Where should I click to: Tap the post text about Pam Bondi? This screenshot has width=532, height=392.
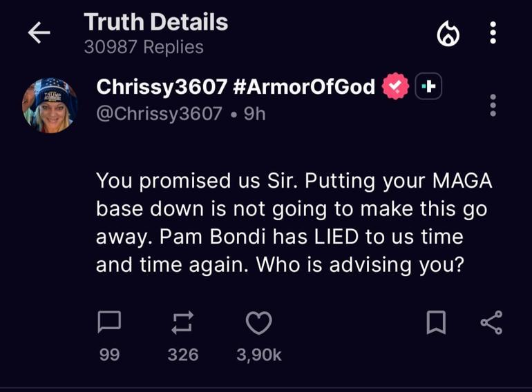[x=290, y=223]
